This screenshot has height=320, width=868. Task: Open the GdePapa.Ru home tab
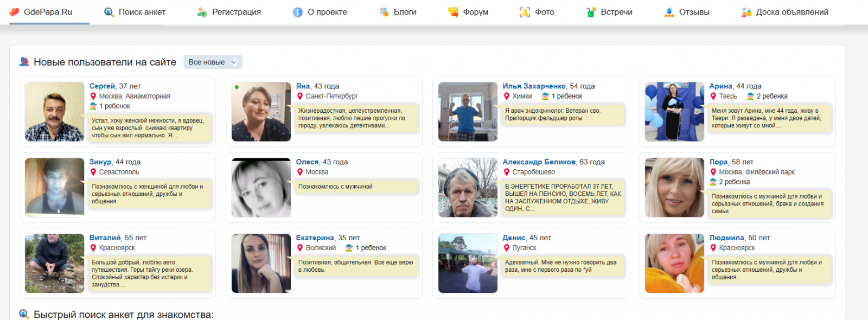coord(48,12)
